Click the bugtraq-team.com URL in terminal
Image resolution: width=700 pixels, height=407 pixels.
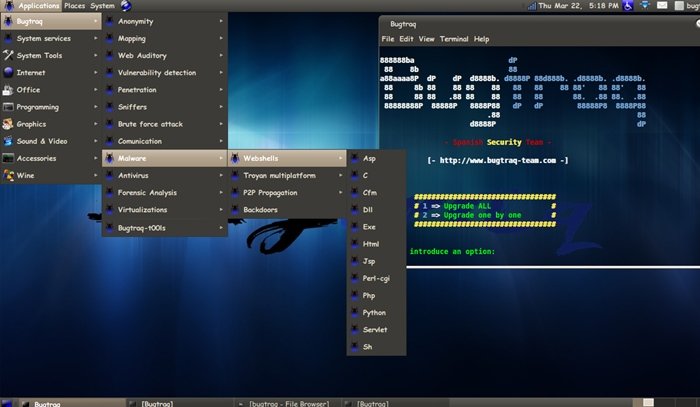click(x=498, y=160)
